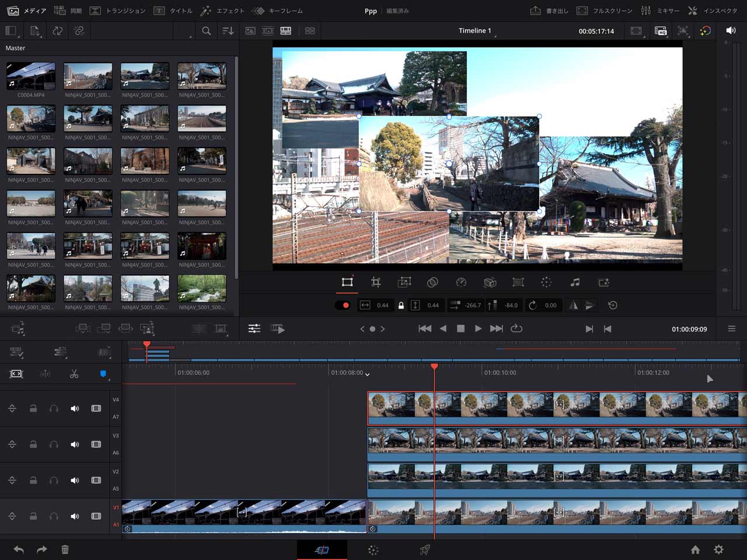This screenshot has height=560, width=747.
Task: Toggle the red transform enable switch
Action: (x=343, y=305)
